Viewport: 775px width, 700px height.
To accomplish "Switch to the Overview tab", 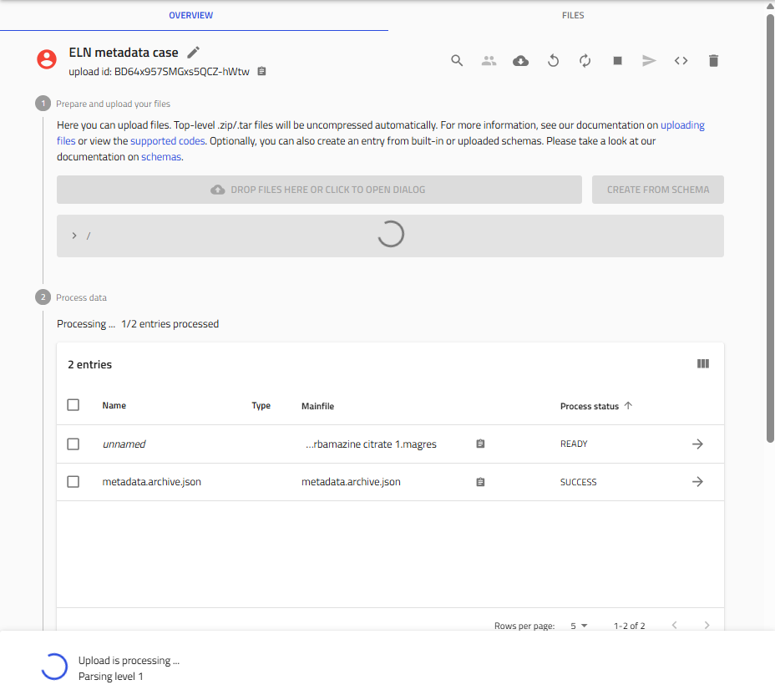I will pos(190,15).
